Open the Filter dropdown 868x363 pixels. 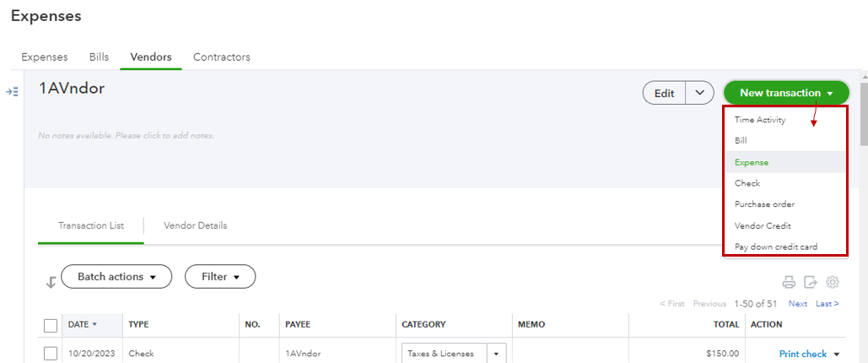220,277
